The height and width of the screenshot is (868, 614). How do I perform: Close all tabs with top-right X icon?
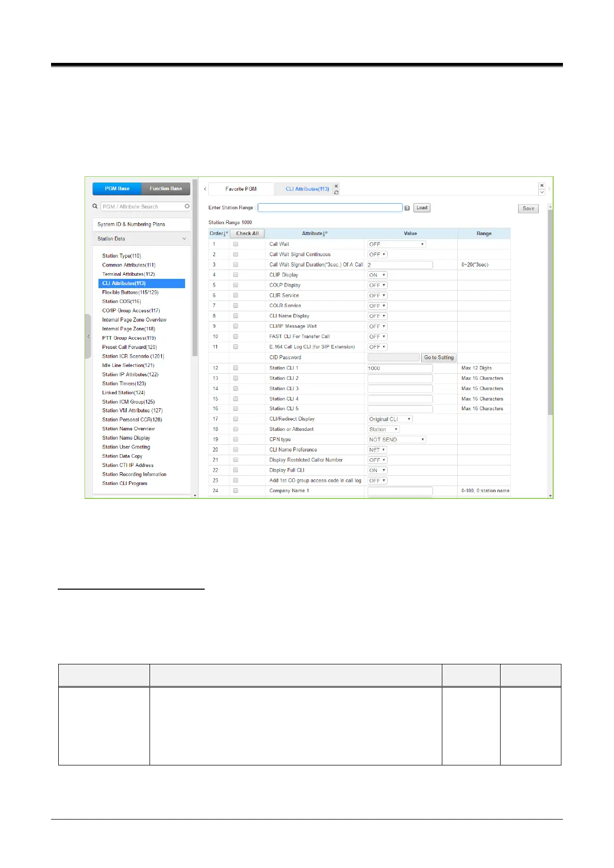tap(542, 186)
